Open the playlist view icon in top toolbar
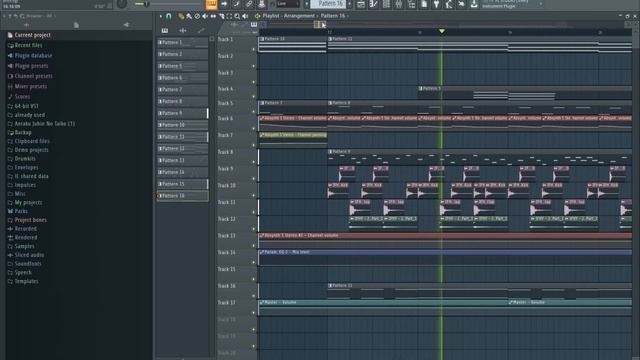This screenshot has width=640, height=360. click(361, 4)
